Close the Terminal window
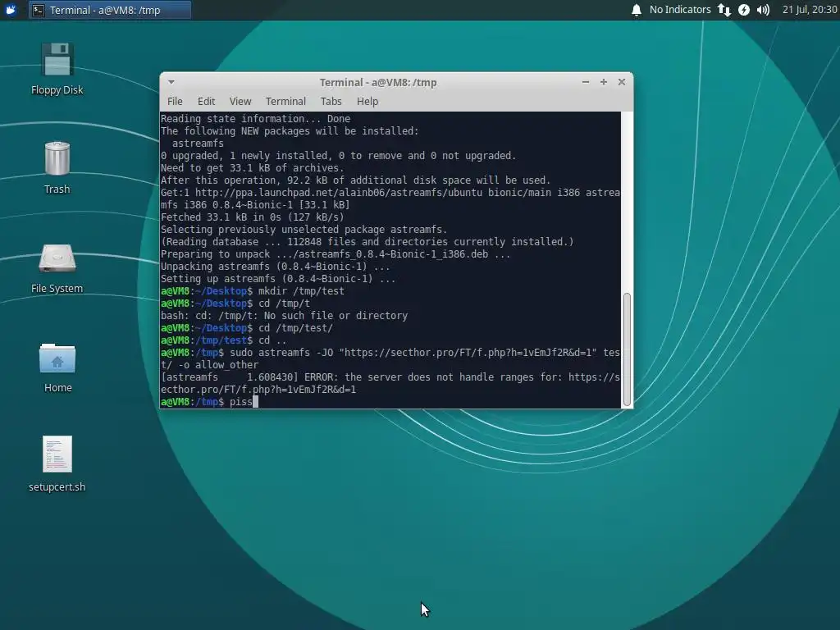The image size is (840, 630). coord(622,82)
